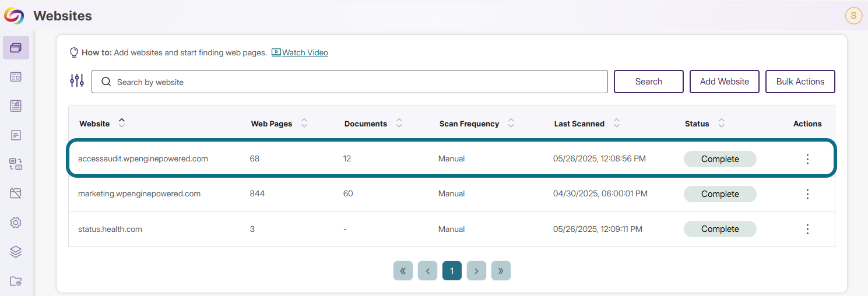
Task: Select the marketing.wpenginepowered.com website name
Action: [x=139, y=193]
